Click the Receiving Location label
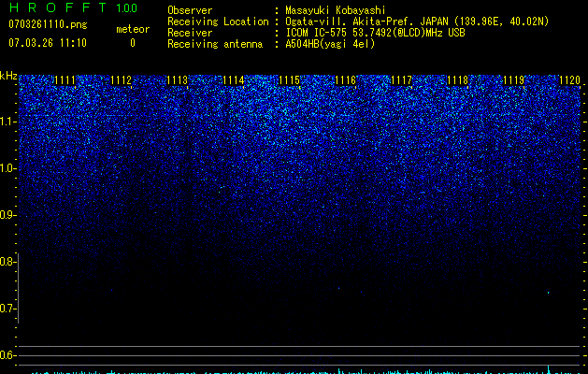This screenshot has height=374, width=588. pyautogui.click(x=218, y=22)
